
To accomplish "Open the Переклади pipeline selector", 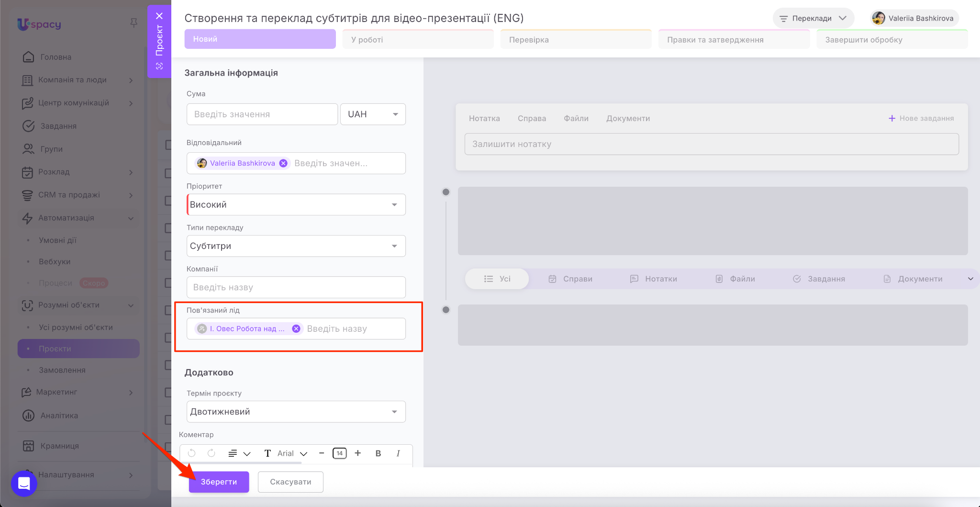I will 813,19.
